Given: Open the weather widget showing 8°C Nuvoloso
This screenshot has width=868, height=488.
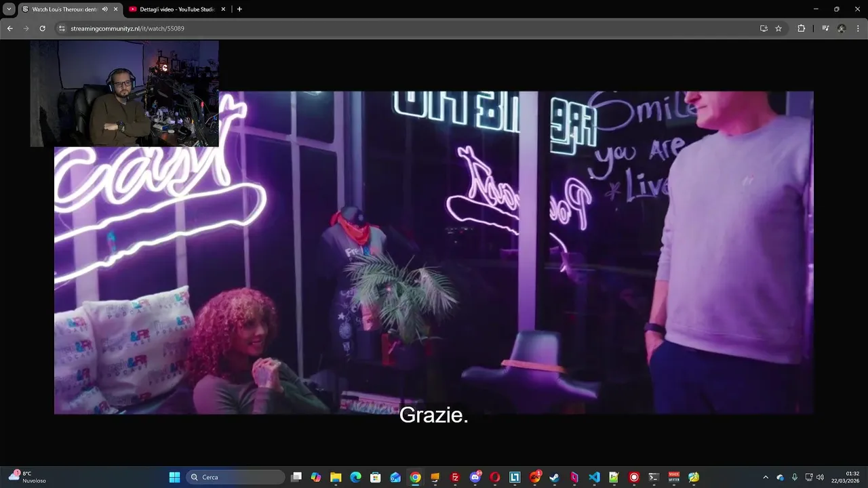Looking at the screenshot, I should coord(28,477).
